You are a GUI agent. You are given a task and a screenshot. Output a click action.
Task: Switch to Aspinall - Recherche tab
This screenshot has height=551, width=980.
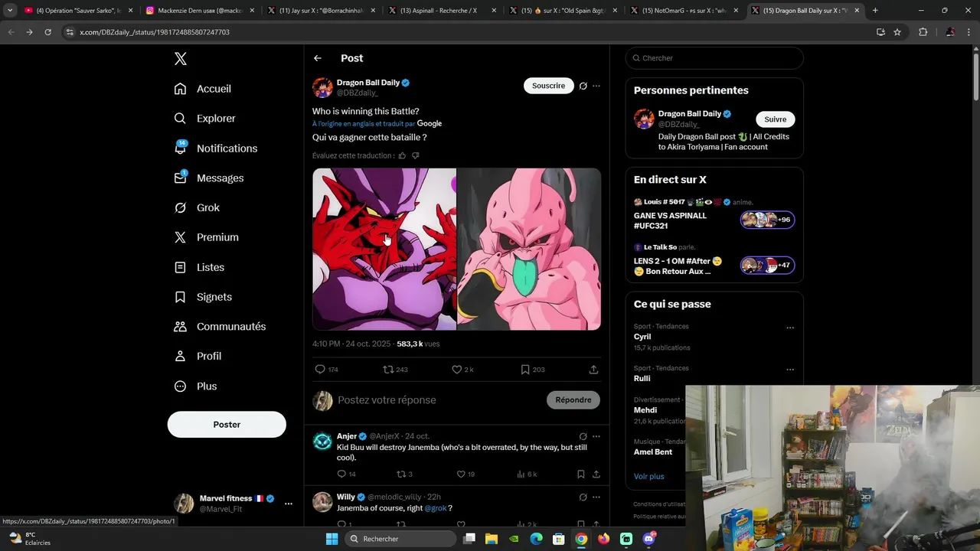coord(442,11)
